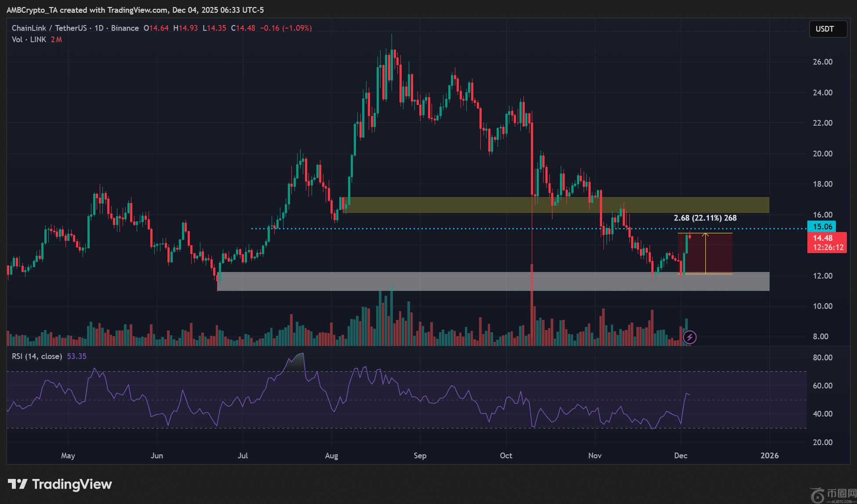Click the Vol · LINK indicator label
The height and width of the screenshot is (504, 857).
pyautogui.click(x=29, y=40)
